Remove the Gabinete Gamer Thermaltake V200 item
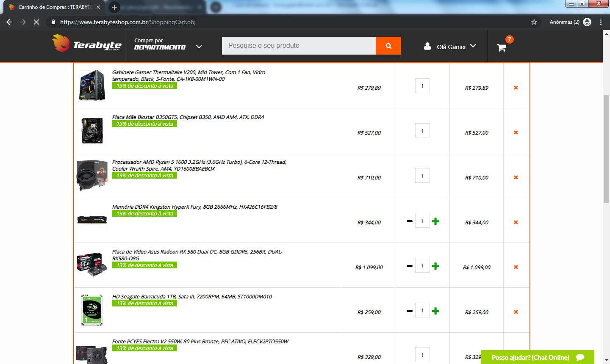Image resolution: width=610 pixels, height=364 pixels. 516,88
